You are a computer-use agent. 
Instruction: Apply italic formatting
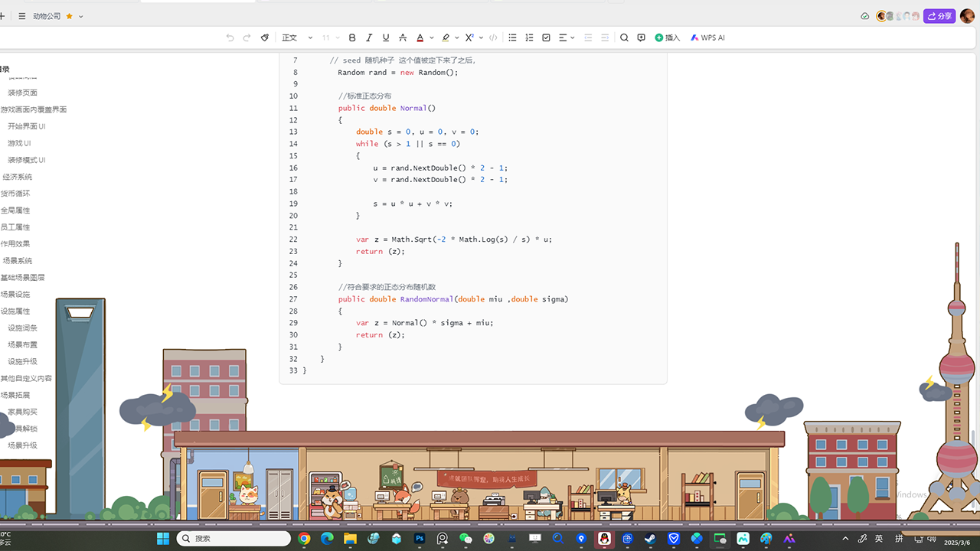coord(369,37)
